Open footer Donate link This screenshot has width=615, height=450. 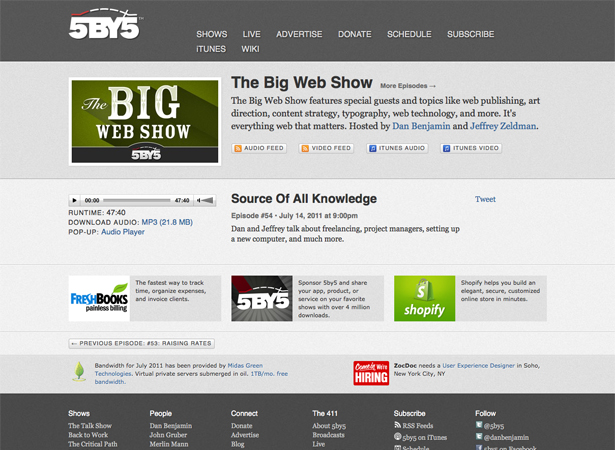coord(242,426)
